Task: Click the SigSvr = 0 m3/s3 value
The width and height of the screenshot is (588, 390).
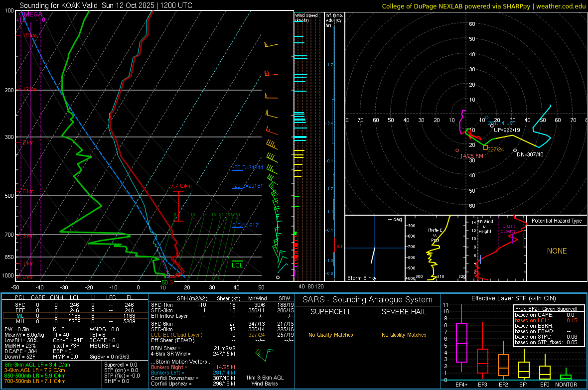Action: tap(110, 357)
